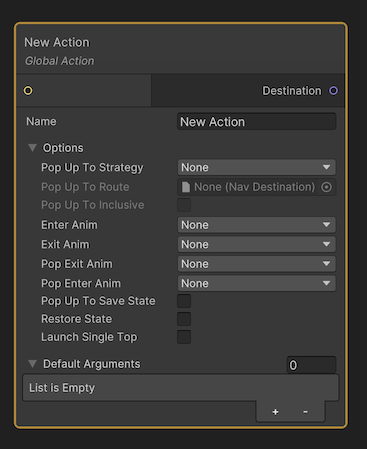Click the New Action node title
This screenshot has width=367, height=449.
tap(57, 42)
